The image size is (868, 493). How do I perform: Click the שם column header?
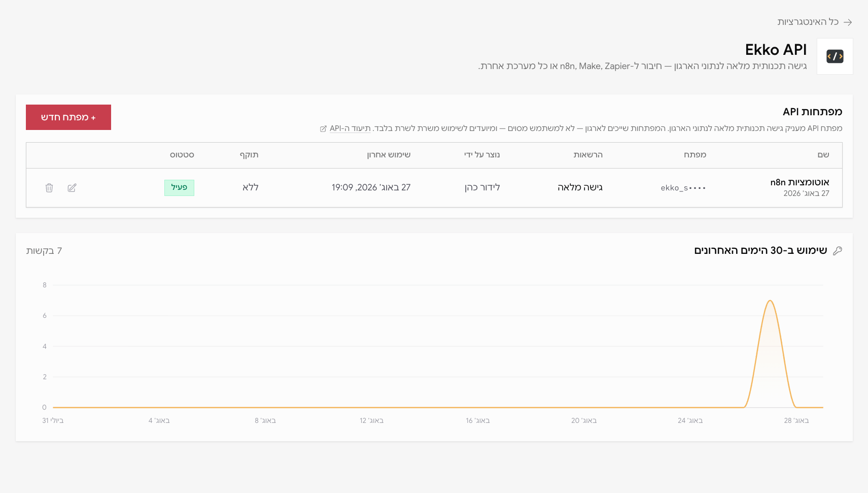click(823, 155)
